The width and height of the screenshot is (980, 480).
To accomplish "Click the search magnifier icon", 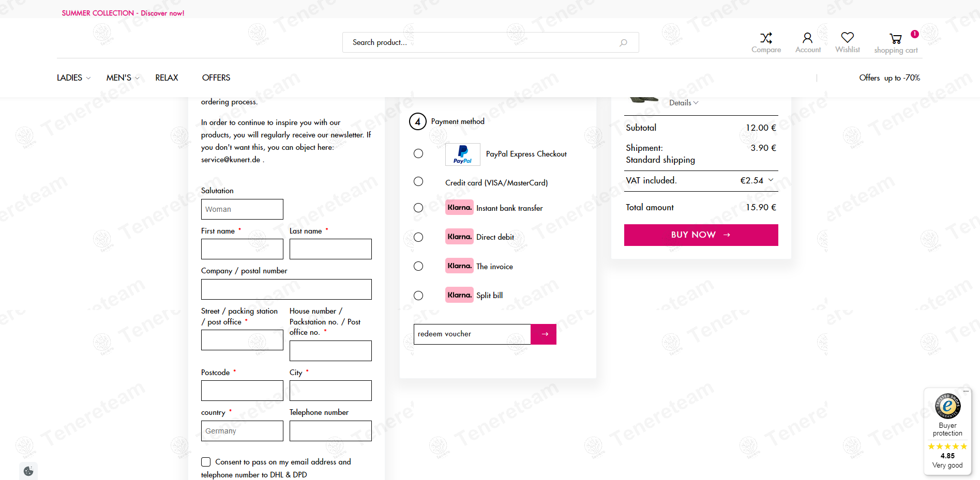I will pos(623,42).
